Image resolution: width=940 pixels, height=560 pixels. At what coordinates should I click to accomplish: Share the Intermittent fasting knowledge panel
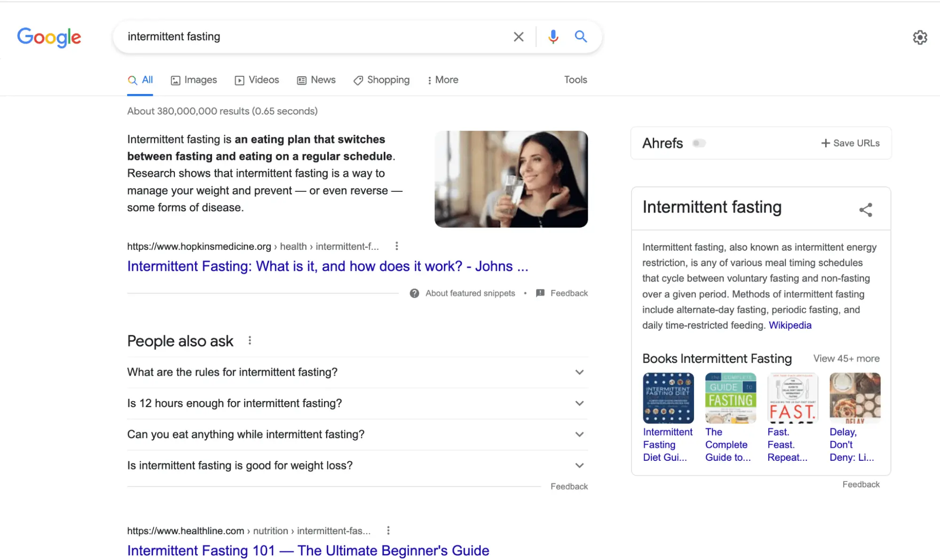(866, 210)
